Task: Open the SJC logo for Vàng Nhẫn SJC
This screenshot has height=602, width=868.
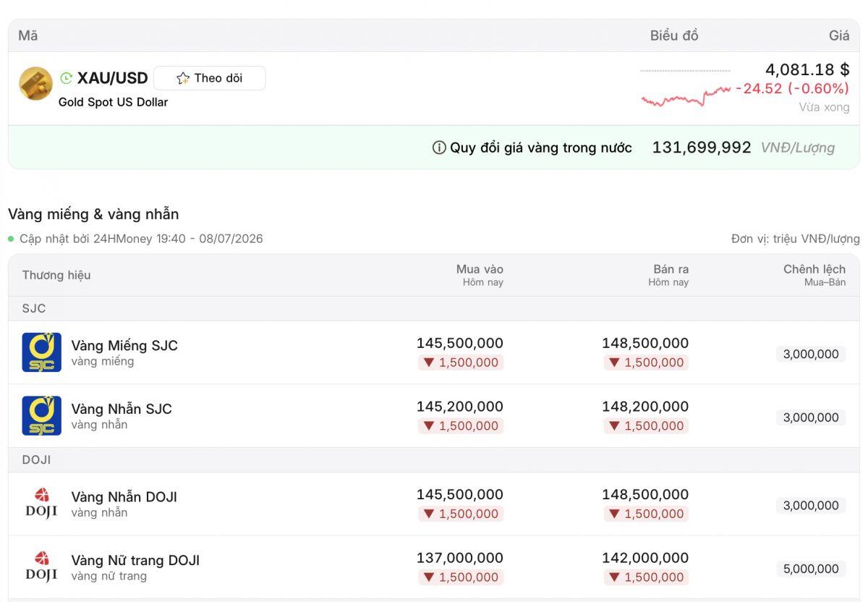Action: point(42,416)
